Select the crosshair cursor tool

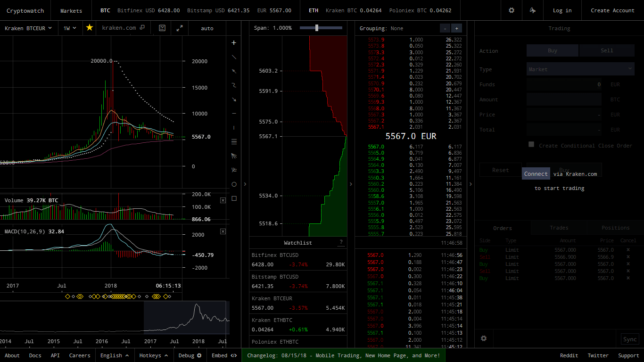234,43
